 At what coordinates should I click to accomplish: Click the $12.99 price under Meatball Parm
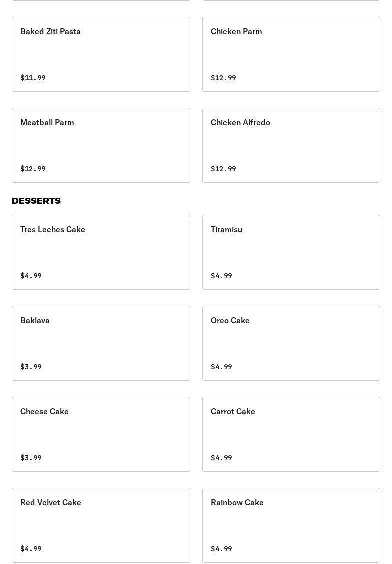coord(33,169)
